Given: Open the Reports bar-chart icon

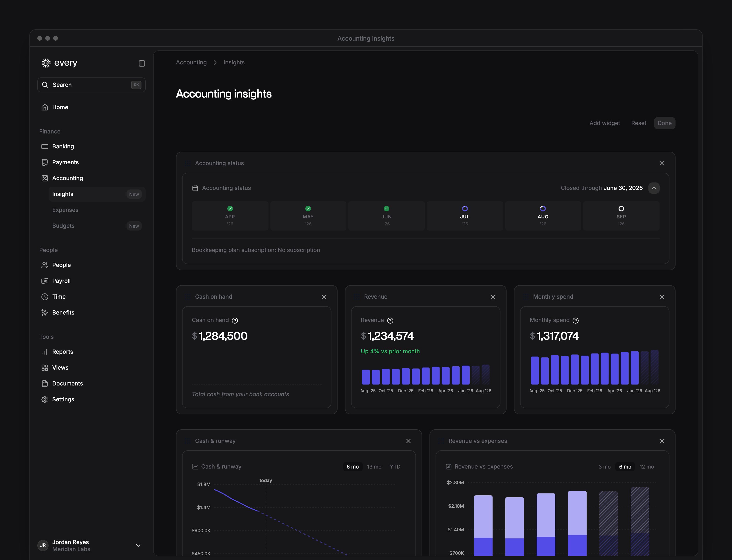Looking at the screenshot, I should 45,352.
